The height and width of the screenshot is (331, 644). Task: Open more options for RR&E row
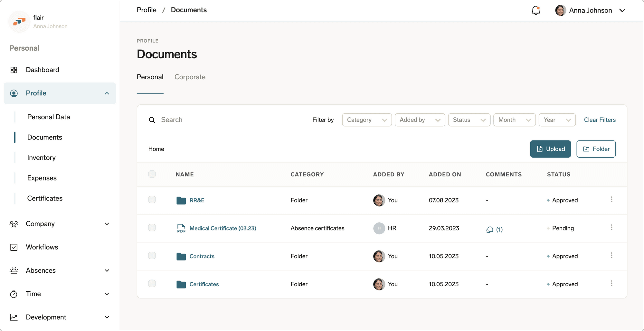tap(611, 200)
